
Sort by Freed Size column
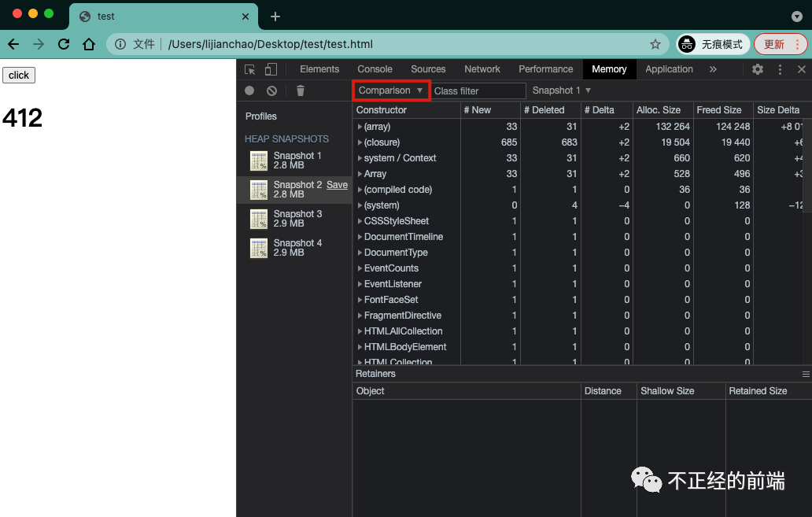723,110
